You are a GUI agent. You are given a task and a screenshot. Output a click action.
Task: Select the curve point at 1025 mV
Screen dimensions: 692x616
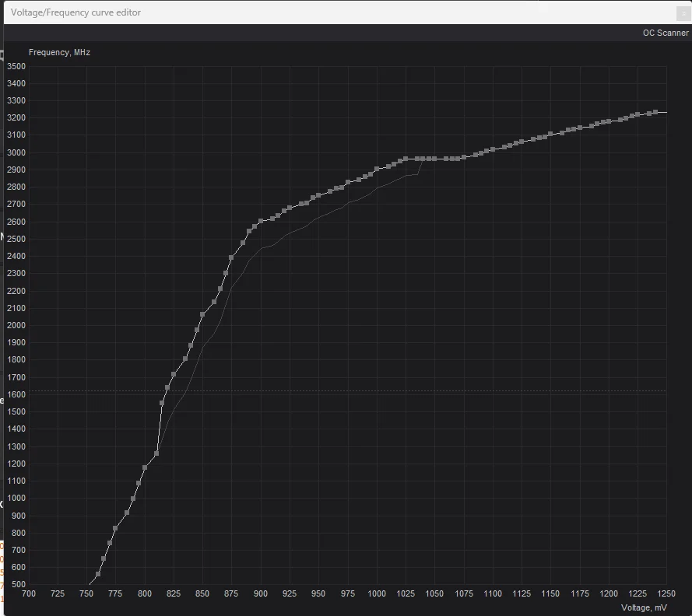tap(406, 159)
